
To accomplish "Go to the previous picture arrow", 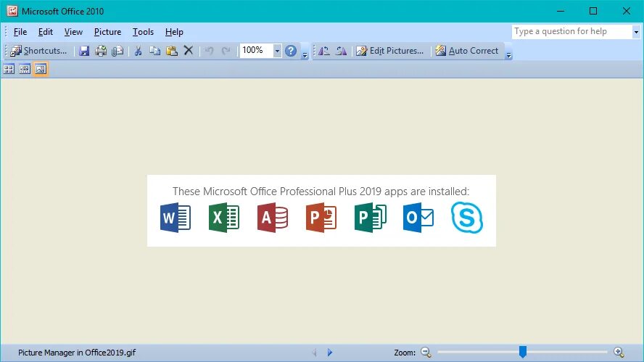I will point(315,353).
